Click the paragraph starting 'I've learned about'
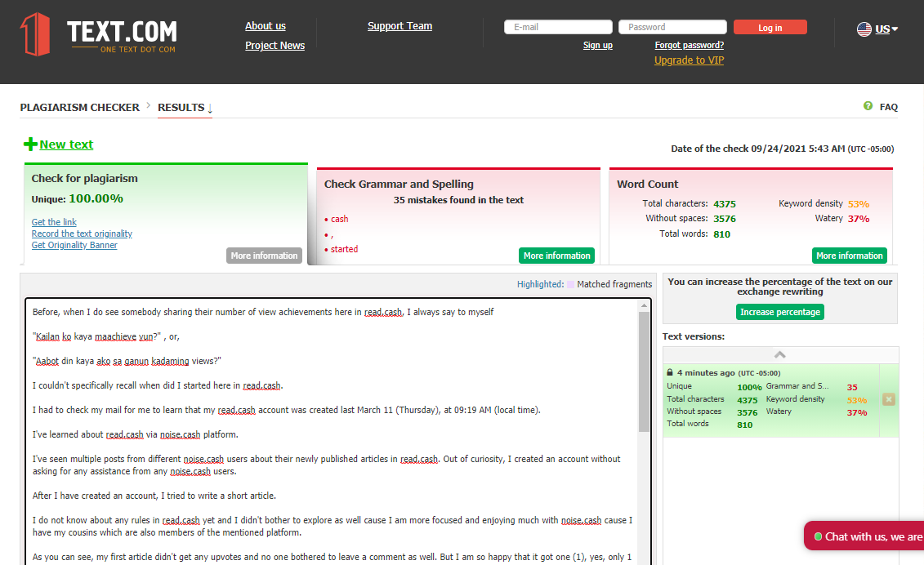 136,434
